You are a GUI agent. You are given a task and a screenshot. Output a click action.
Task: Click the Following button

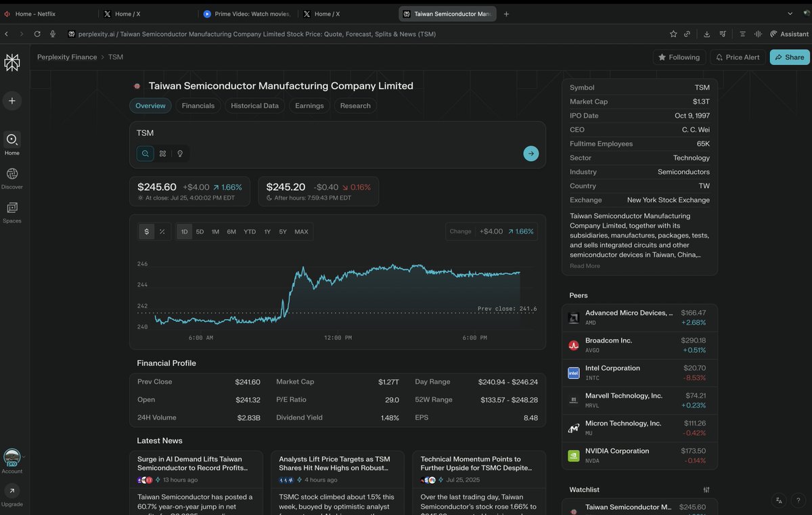pyautogui.click(x=679, y=58)
